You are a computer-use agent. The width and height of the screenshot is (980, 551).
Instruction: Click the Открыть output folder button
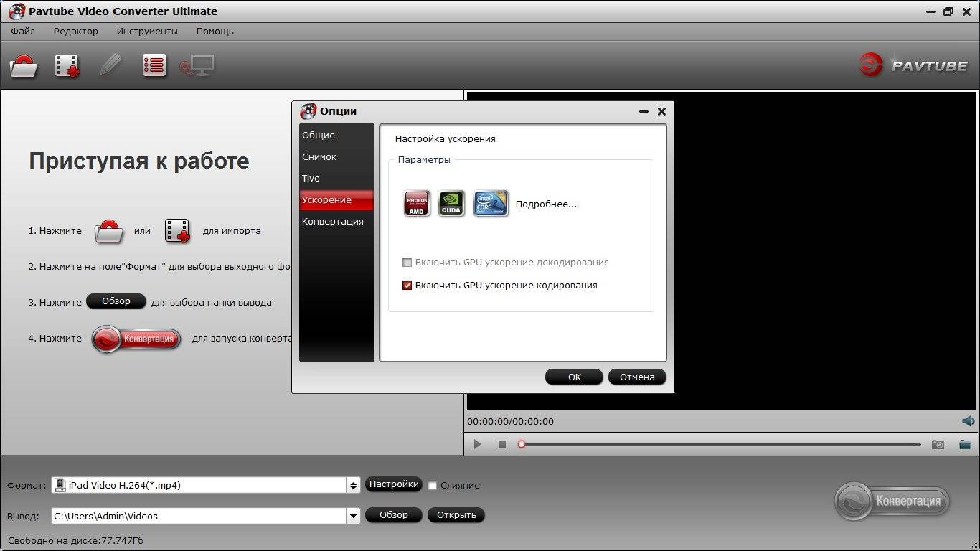pos(456,515)
